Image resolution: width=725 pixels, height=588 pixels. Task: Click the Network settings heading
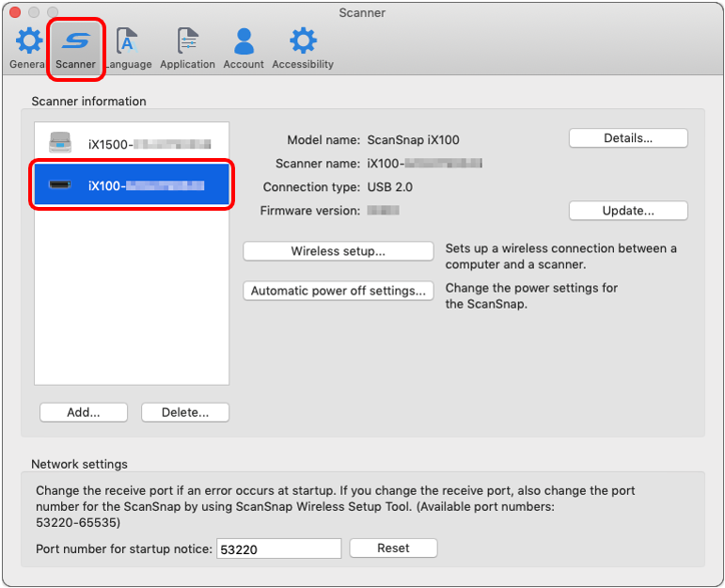pyautogui.click(x=79, y=464)
